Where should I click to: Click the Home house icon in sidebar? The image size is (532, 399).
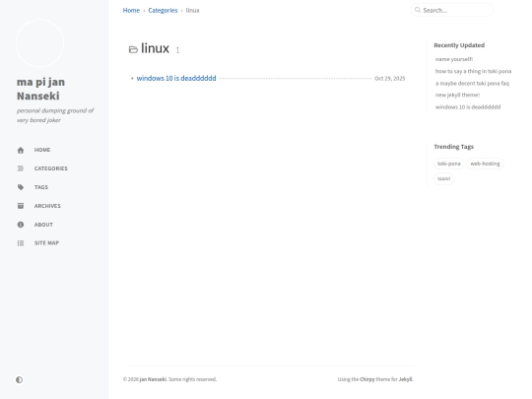pos(21,150)
